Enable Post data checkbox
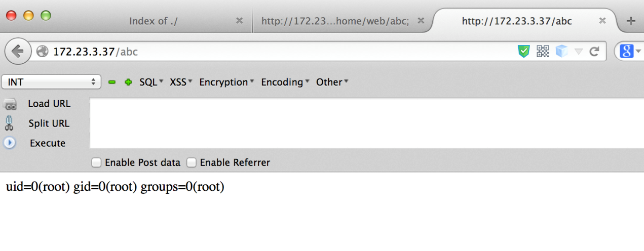The width and height of the screenshot is (644, 251). [96, 162]
